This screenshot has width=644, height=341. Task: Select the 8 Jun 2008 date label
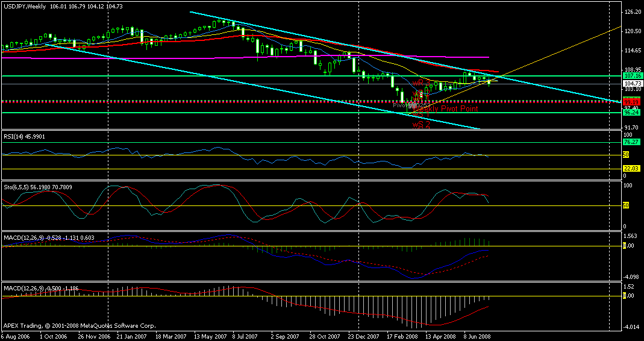[475, 336]
